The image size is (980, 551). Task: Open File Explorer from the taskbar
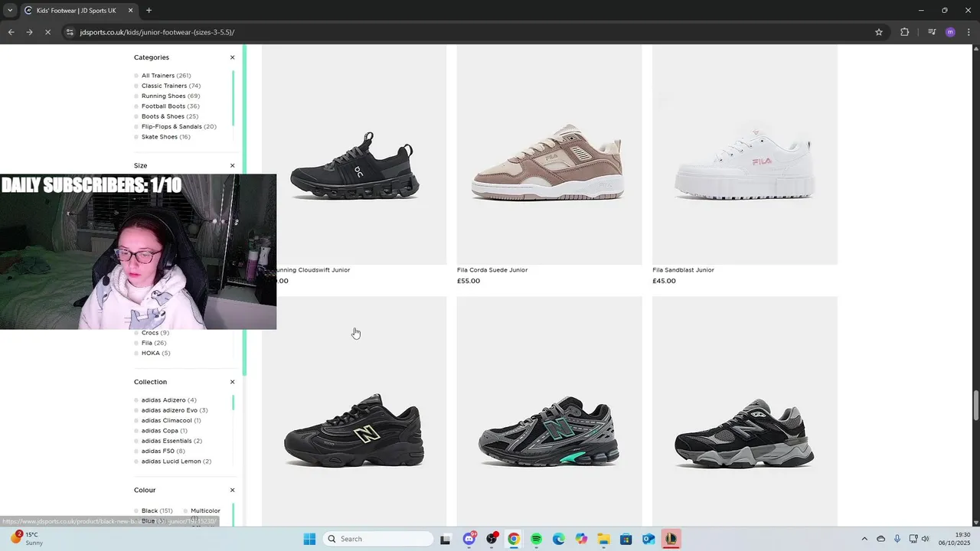tap(603, 539)
